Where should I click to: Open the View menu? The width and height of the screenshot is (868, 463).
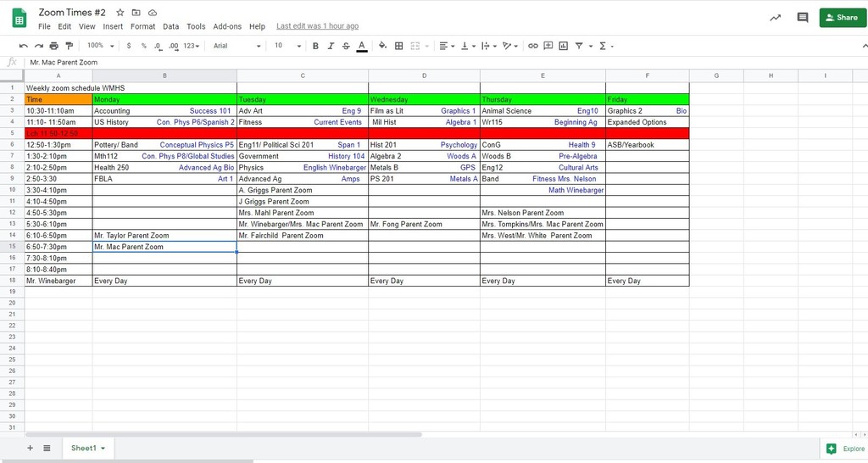87,26
